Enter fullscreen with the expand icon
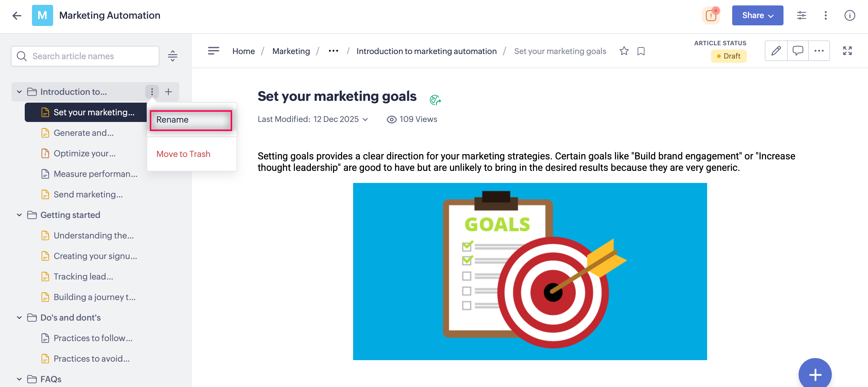The width and height of the screenshot is (868, 387). click(x=847, y=51)
